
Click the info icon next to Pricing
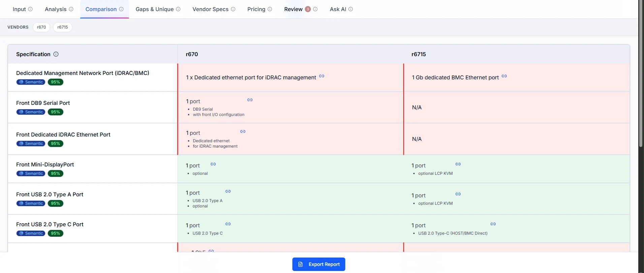[270, 9]
